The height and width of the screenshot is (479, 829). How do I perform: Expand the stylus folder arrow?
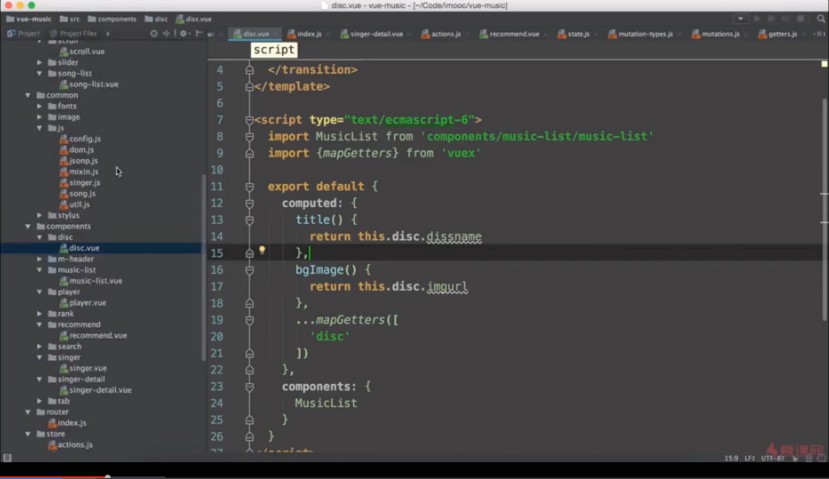click(40, 215)
